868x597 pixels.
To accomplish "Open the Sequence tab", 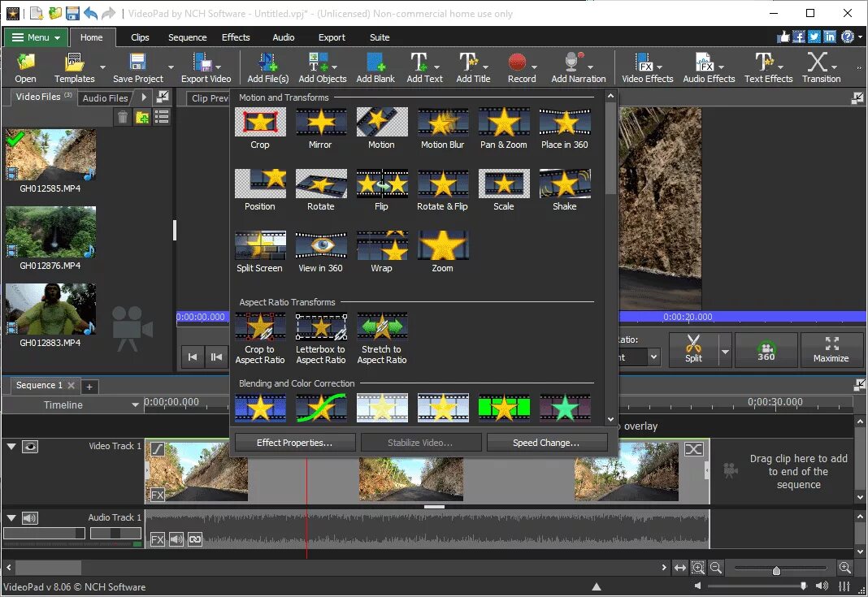I will 187,37.
